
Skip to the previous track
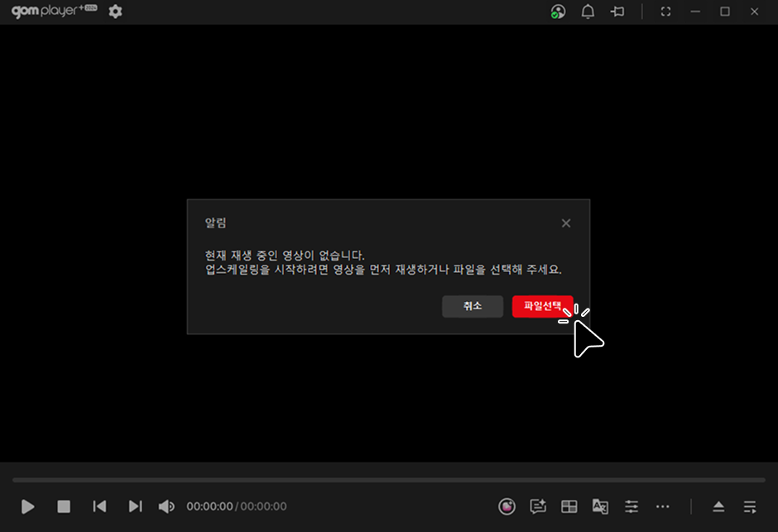coord(99,506)
